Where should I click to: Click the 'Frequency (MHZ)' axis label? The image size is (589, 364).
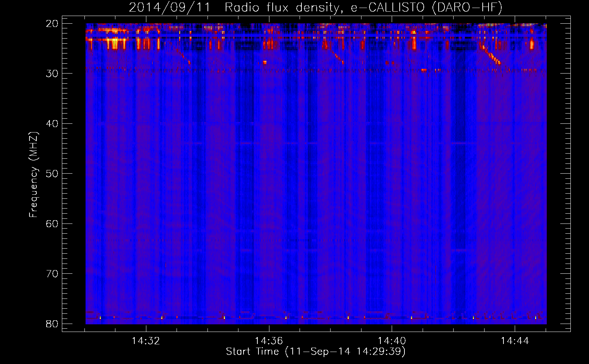tap(33, 174)
